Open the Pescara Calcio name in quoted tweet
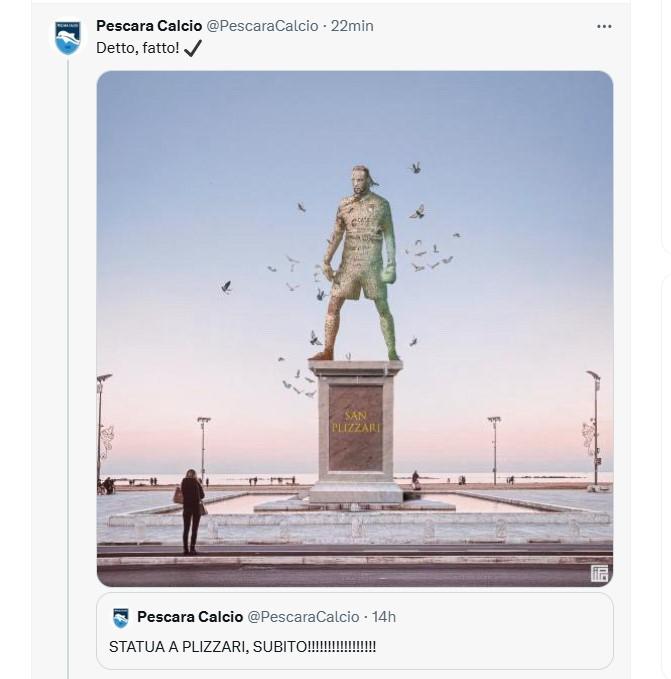Image resolution: width=671 pixels, height=679 pixels. [189, 617]
